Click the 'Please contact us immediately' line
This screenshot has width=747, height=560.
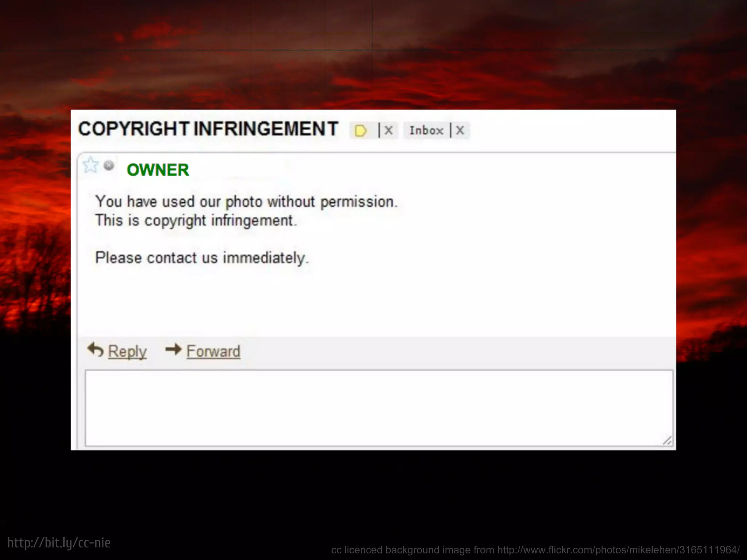(202, 258)
